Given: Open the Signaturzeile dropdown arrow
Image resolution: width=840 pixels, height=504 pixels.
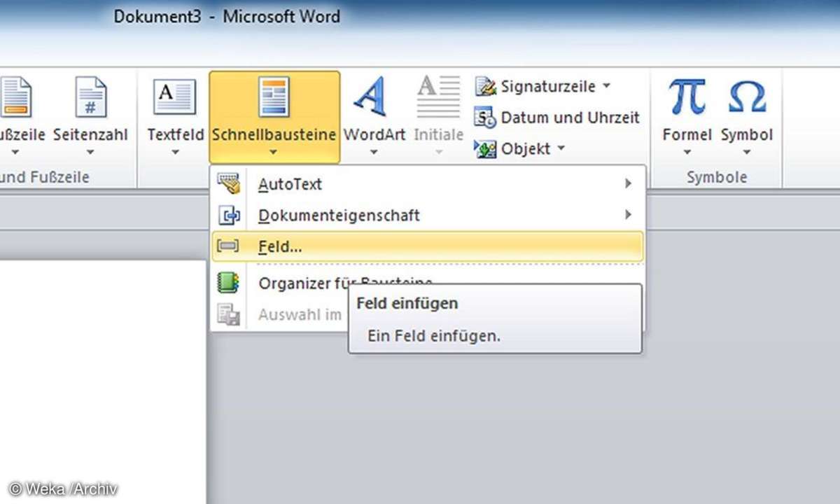Looking at the screenshot, I should [x=606, y=87].
